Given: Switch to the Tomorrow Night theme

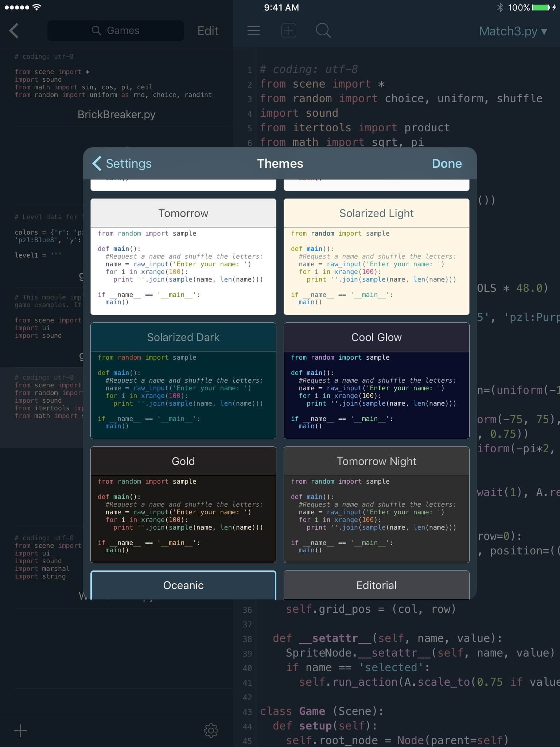Looking at the screenshot, I should 376,504.
